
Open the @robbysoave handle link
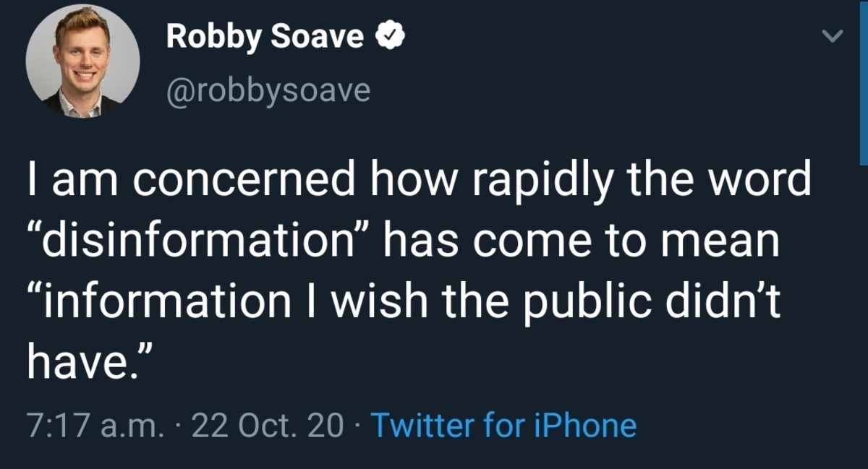tap(268, 90)
